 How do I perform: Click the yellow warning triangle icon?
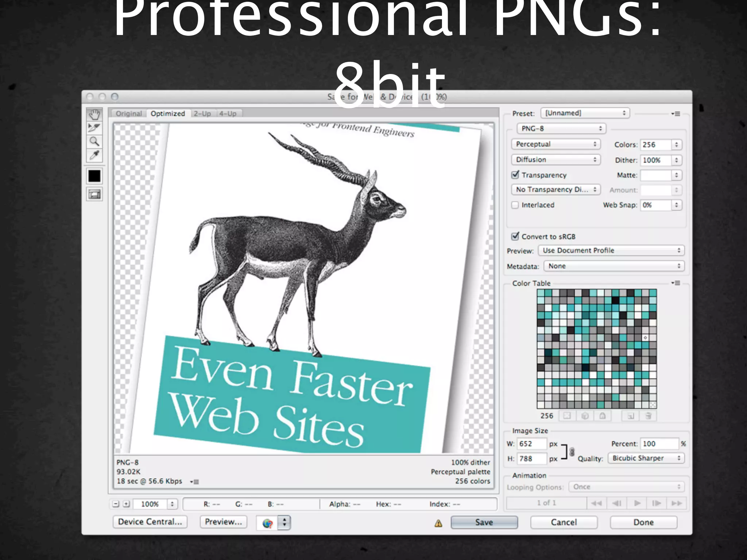pos(438,524)
